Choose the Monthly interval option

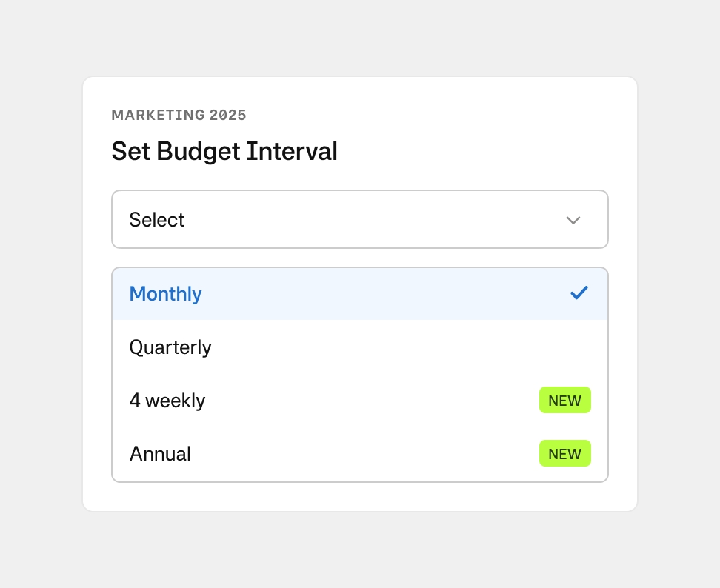(359, 294)
